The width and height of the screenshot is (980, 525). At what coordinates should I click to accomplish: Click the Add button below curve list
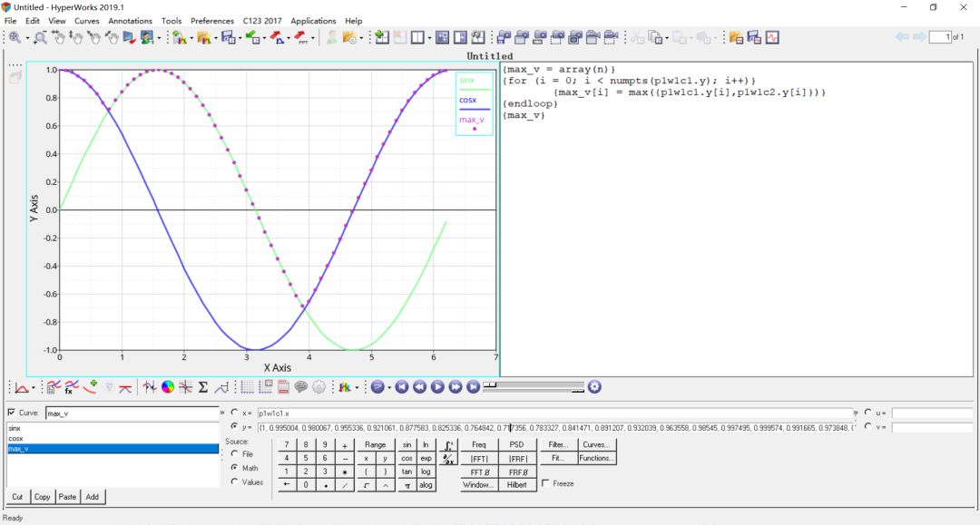pos(93,497)
